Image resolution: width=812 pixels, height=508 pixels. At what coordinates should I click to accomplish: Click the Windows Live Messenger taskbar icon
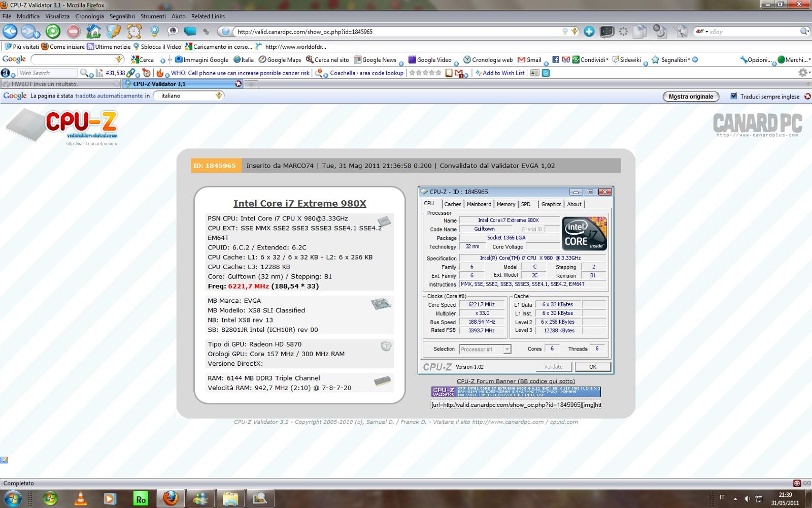pyautogui.click(x=200, y=499)
